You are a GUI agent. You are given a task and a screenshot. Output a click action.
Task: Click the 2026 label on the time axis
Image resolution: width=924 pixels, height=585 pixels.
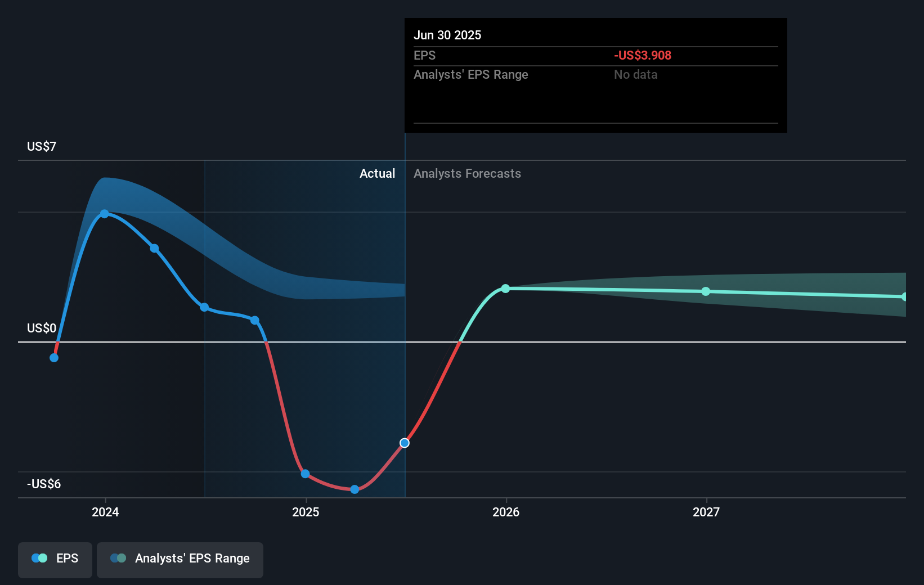click(506, 512)
